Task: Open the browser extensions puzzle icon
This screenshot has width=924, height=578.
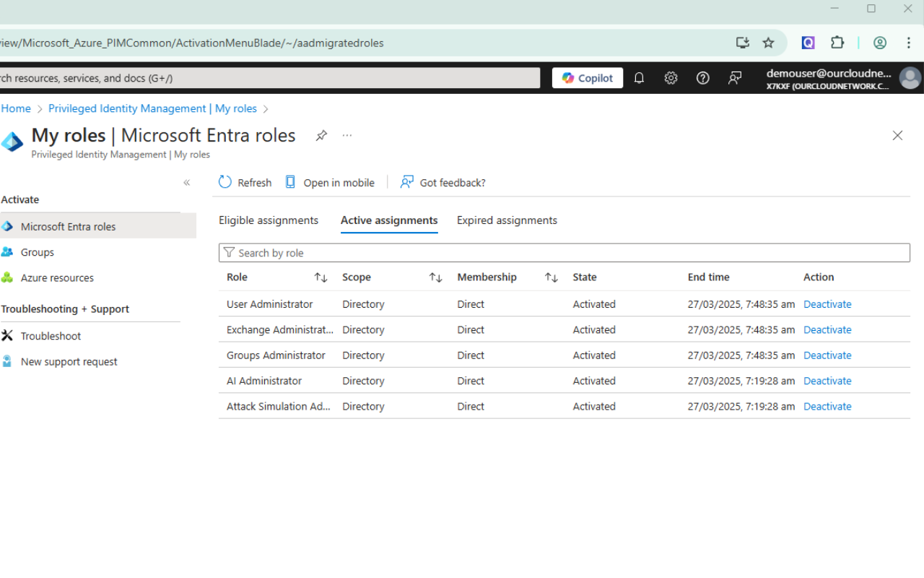Action: coord(837,43)
